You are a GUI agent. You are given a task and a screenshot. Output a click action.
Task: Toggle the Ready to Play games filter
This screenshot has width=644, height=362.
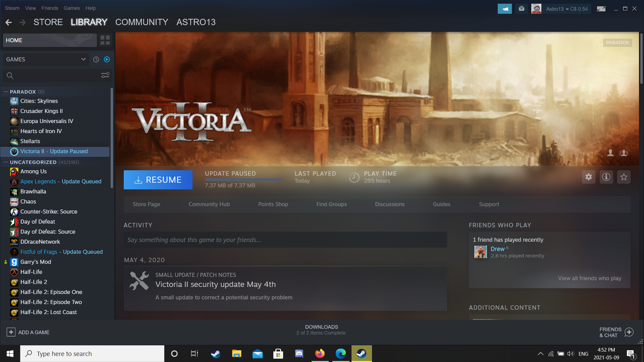(x=107, y=59)
